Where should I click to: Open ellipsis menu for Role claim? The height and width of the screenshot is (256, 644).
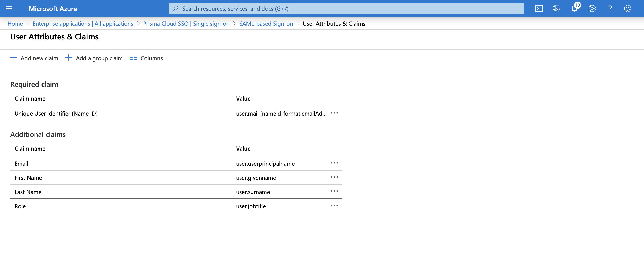point(334,206)
